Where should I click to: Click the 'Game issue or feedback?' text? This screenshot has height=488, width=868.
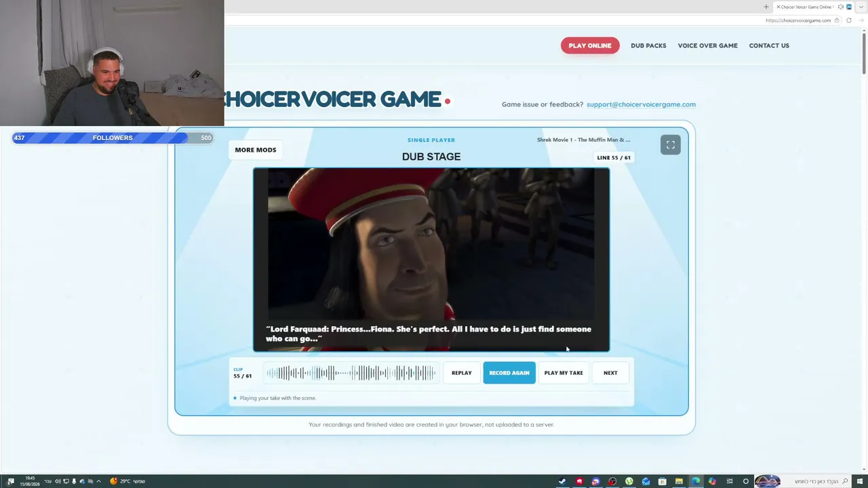542,104
